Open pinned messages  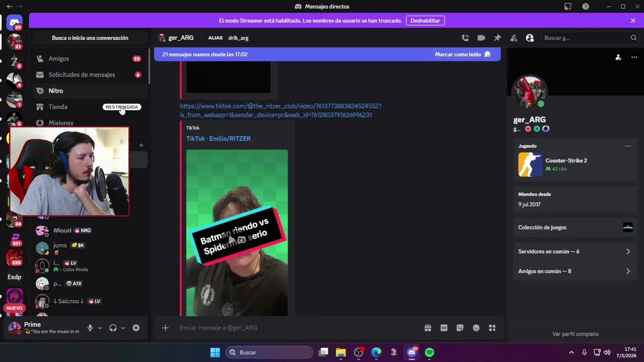498,38
